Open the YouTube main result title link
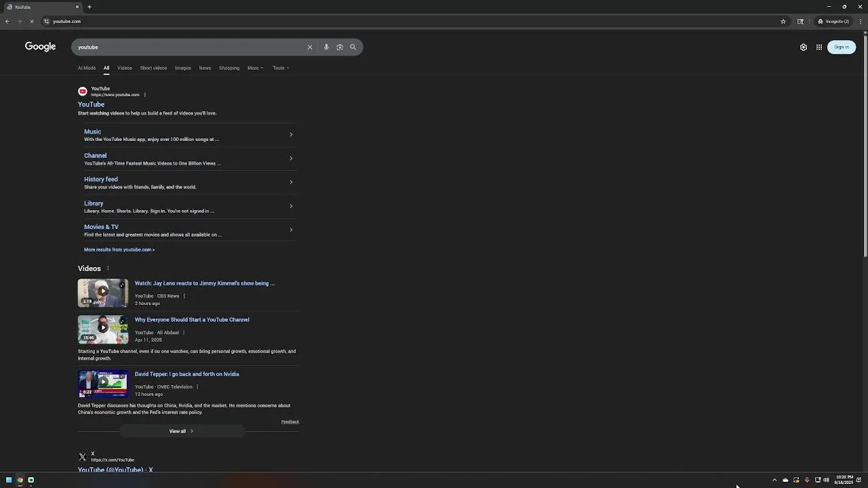Screen dimensions: 868x488 [91, 104]
